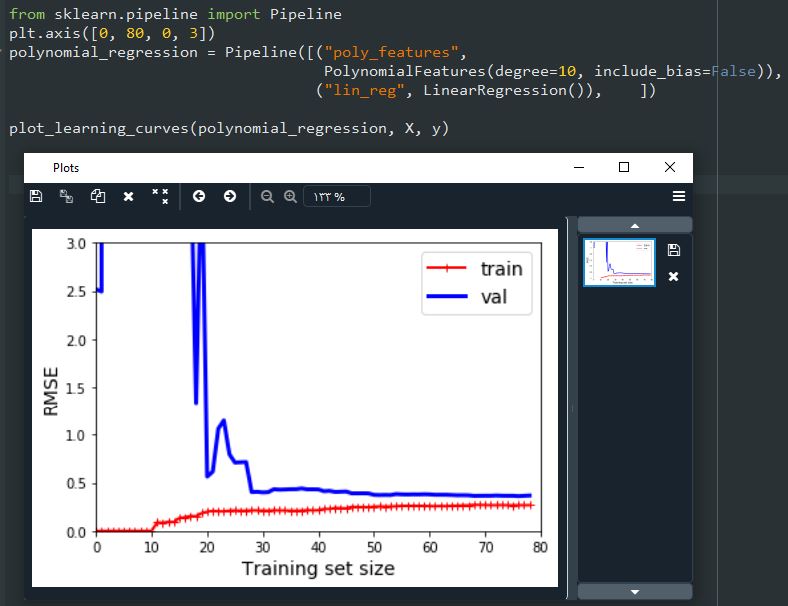The width and height of the screenshot is (788, 606).
Task: Click the plot_learning_curves code line
Action: tap(229, 129)
